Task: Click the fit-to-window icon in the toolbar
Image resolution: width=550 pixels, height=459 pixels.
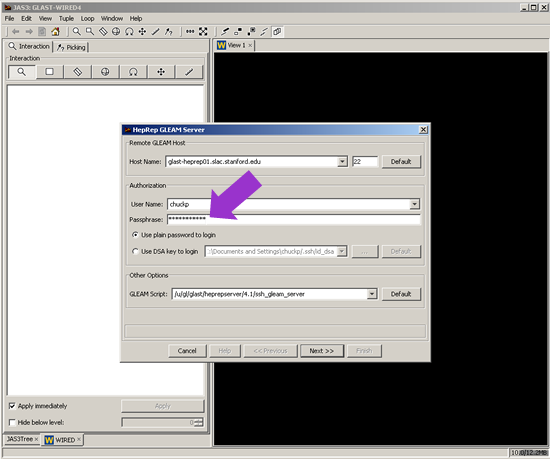Action: point(203,32)
